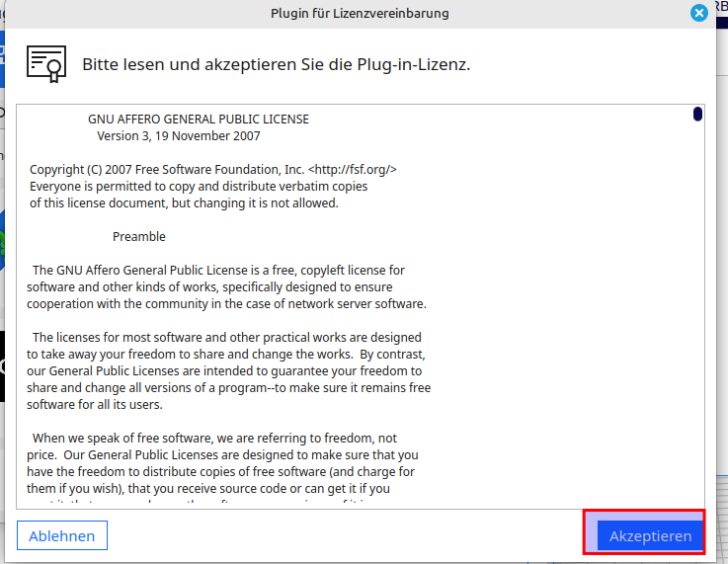
Task: Click the http://fsf.org/ URL in copyright line
Action: [353, 169]
